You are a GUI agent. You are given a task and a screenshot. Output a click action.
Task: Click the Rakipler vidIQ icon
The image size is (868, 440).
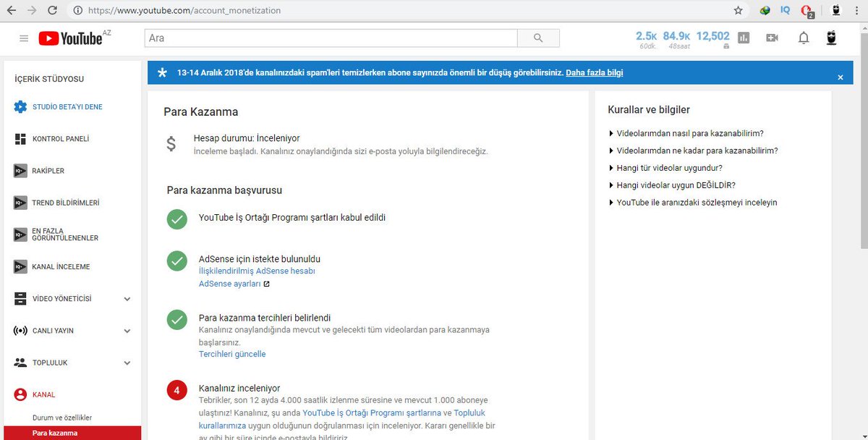click(20, 171)
